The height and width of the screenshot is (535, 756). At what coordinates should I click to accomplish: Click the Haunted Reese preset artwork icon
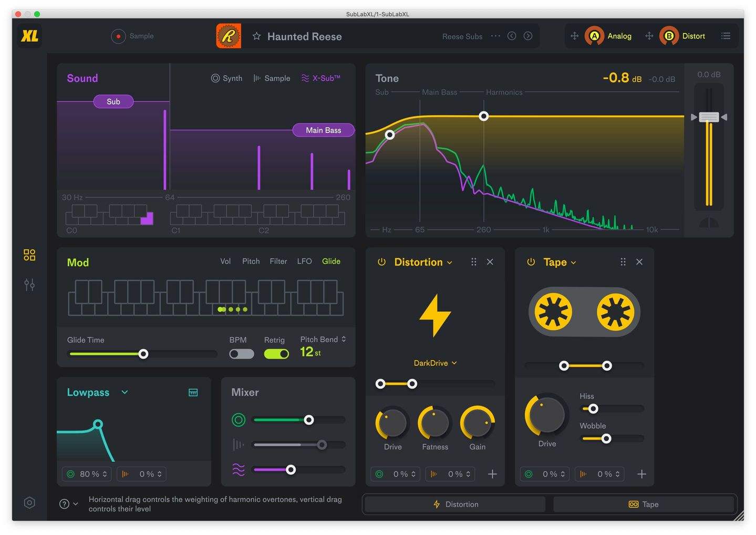coord(229,36)
